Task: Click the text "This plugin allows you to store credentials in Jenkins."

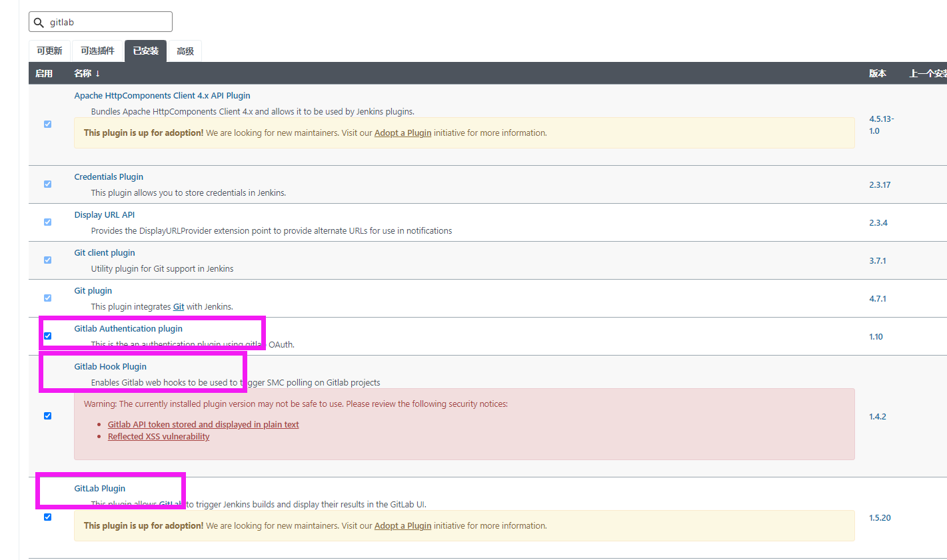Action: [189, 193]
